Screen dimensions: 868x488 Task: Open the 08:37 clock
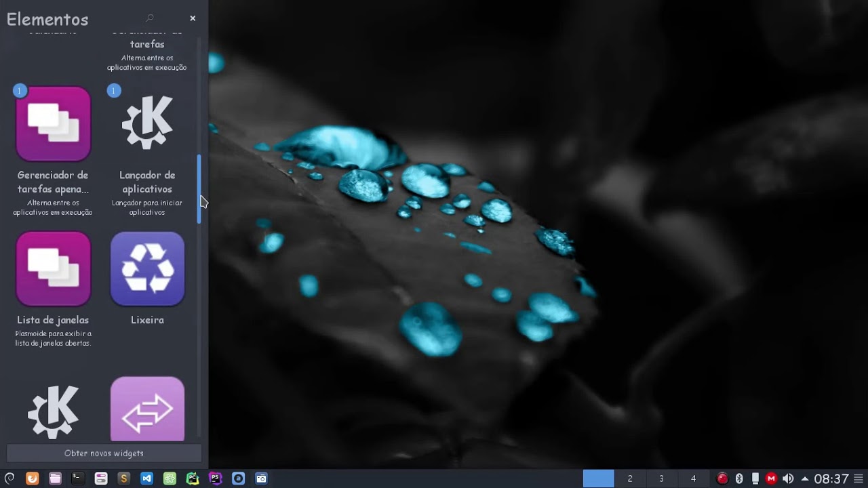coord(831,479)
